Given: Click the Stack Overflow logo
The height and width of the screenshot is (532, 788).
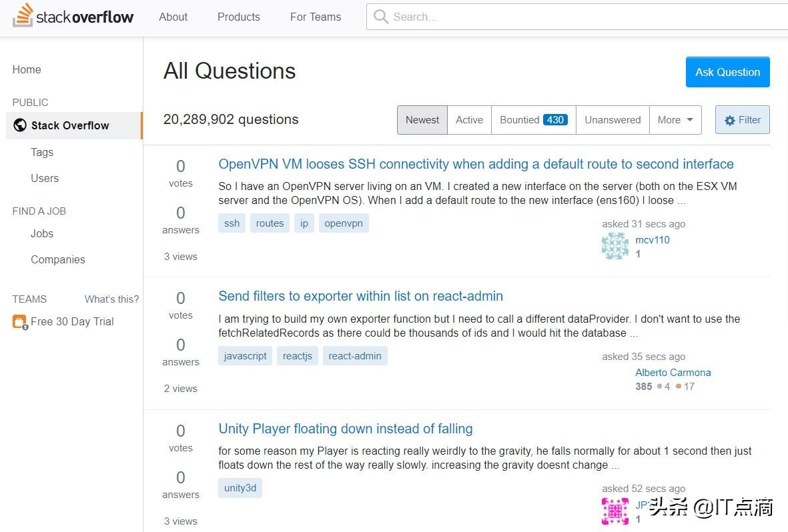Looking at the screenshot, I should tap(73, 17).
